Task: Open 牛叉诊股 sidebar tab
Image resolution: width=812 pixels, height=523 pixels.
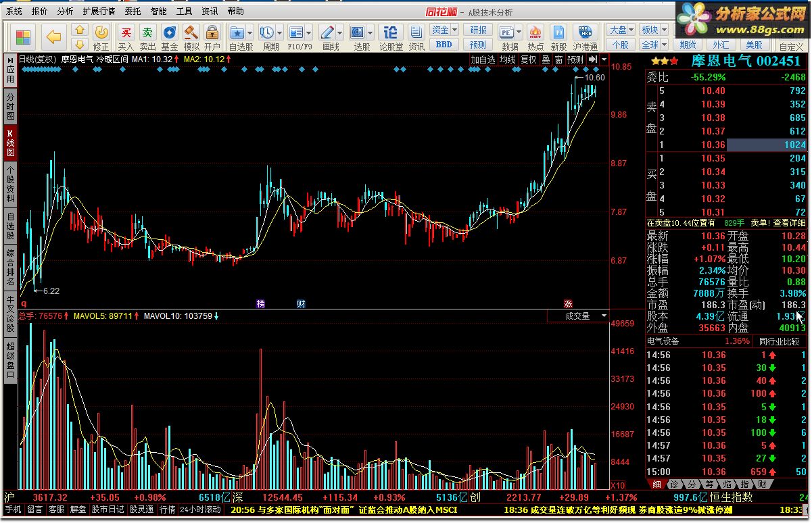Action: pyautogui.click(x=10, y=314)
